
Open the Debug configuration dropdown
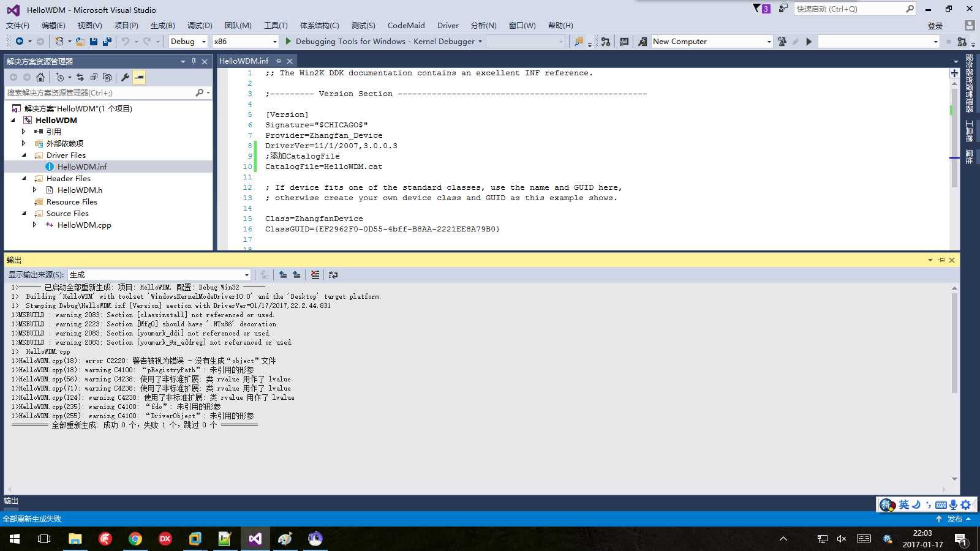click(x=189, y=42)
